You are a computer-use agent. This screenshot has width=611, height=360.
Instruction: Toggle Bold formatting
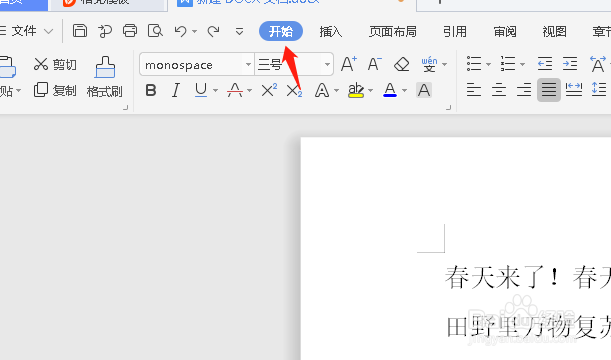click(x=151, y=90)
